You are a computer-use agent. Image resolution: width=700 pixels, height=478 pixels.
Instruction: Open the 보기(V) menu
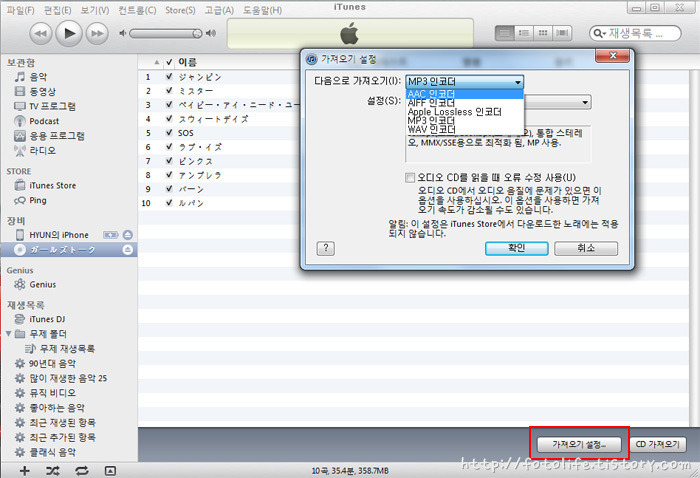pyautogui.click(x=95, y=10)
